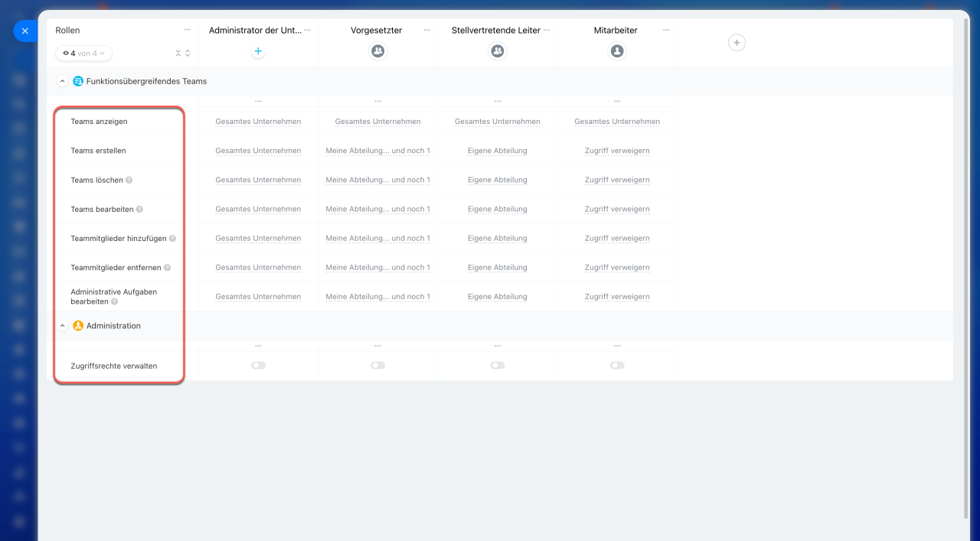Change the Mitarbeiter 'Administrative Aufgaben bearbeiten' value
Screen dimensions: 980x541
click(x=617, y=297)
